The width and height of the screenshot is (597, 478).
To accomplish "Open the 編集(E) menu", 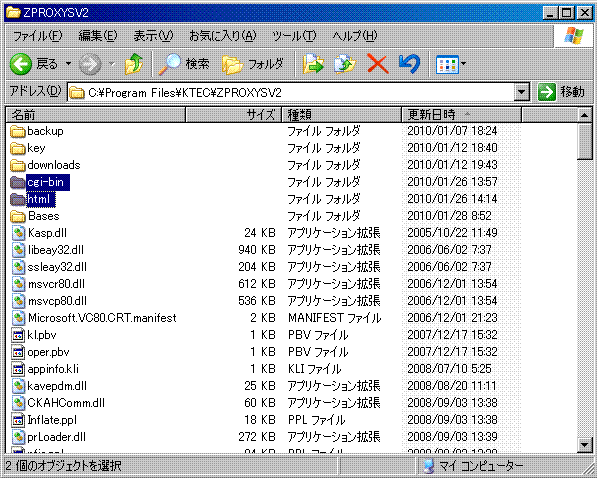I will coord(98,36).
